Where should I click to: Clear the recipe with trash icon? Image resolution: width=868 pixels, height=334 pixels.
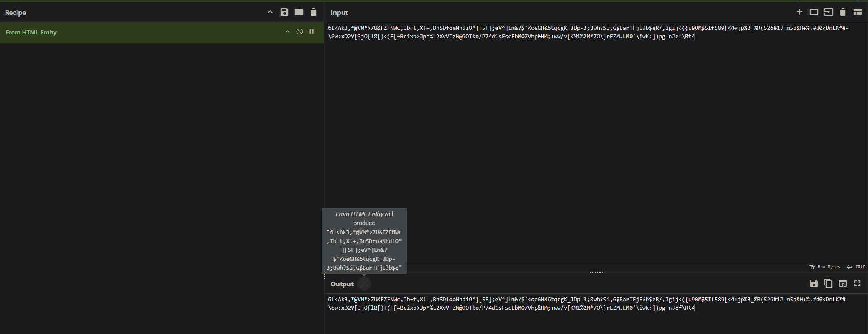(314, 12)
